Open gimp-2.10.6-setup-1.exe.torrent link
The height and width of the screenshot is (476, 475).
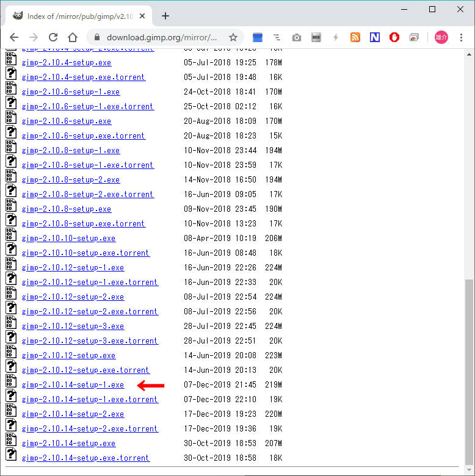click(x=88, y=107)
